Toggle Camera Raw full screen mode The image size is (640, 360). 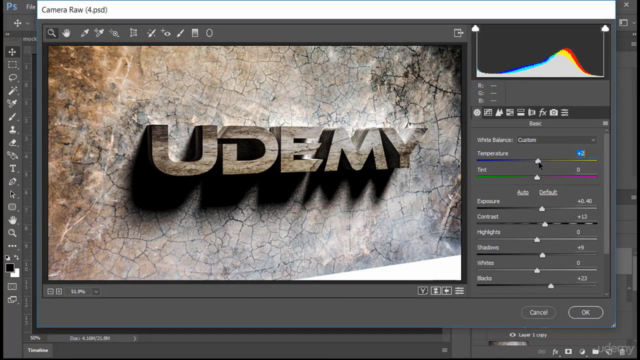(458, 33)
